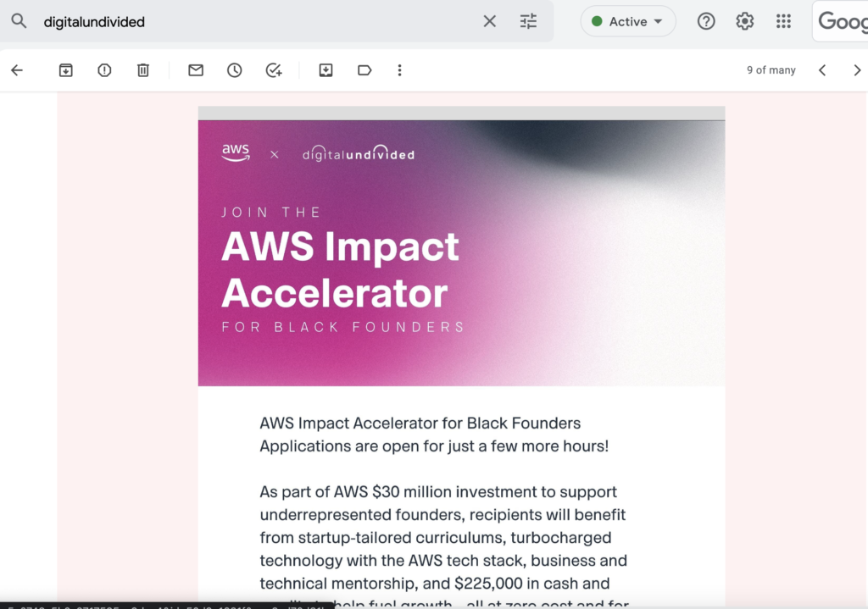Click the Google account logo button
The image size is (868, 609).
click(x=842, y=21)
